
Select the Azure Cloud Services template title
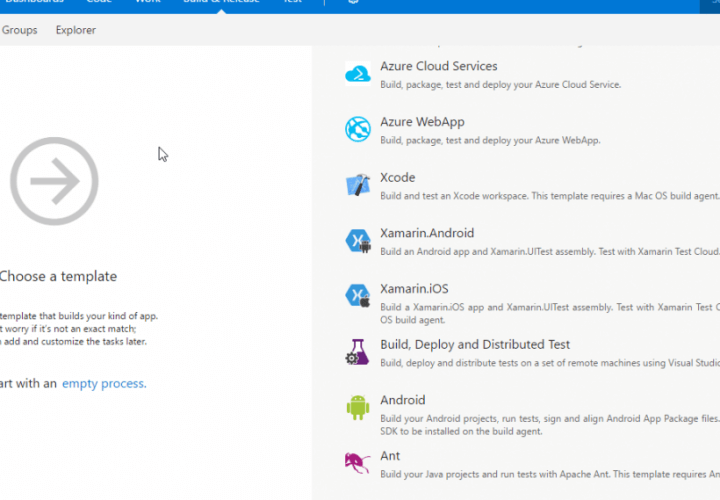click(439, 66)
